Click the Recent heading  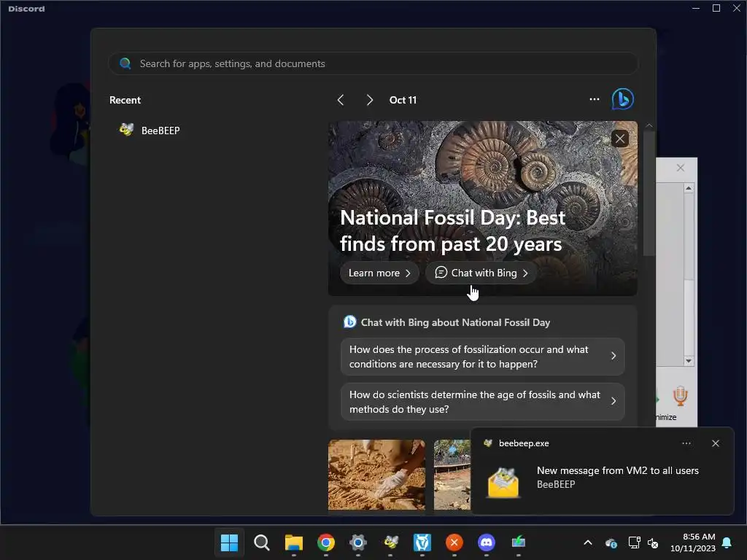tap(125, 100)
